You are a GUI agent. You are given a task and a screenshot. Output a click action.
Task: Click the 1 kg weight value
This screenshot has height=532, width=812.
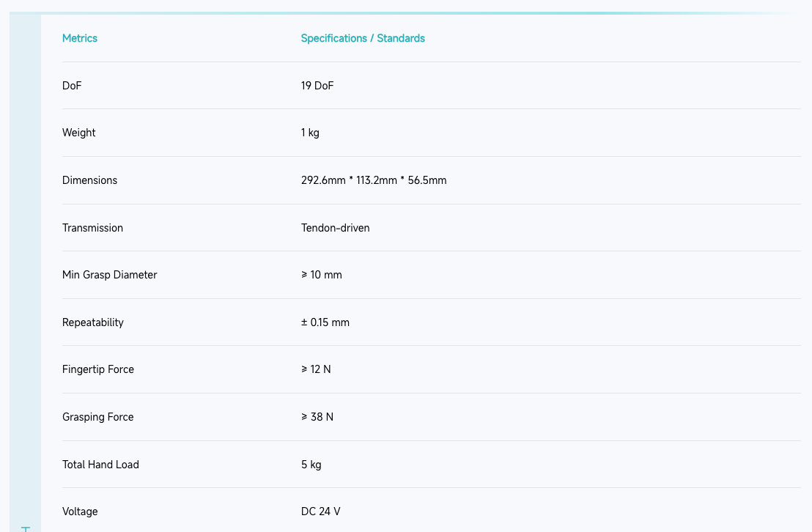[310, 133]
